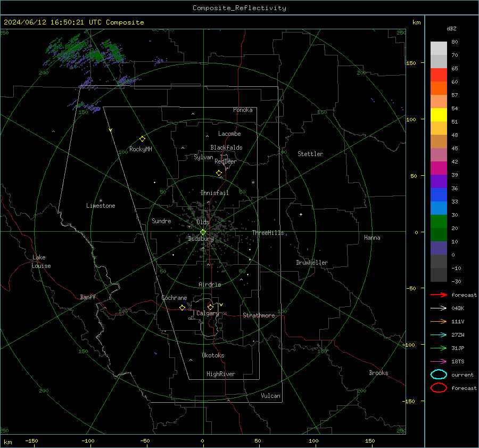
Task: Click the Hanna city label
Action: pyautogui.click(x=372, y=238)
